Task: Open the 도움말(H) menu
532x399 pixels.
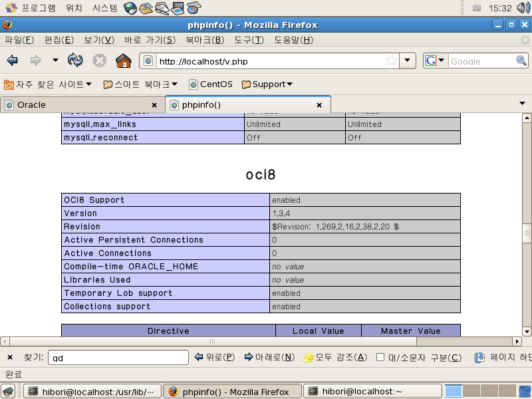Action: point(293,40)
